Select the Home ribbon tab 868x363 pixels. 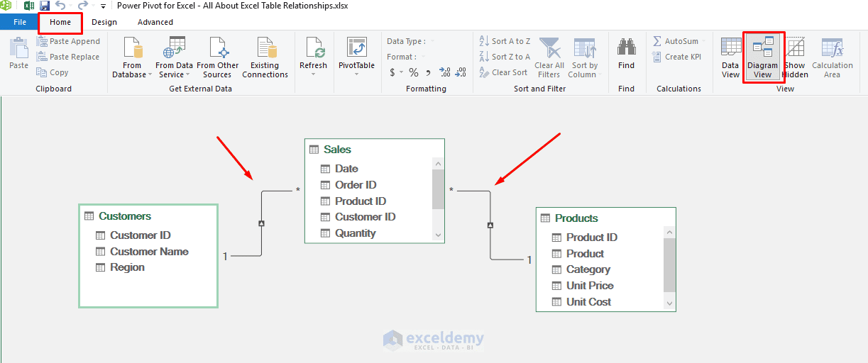60,22
